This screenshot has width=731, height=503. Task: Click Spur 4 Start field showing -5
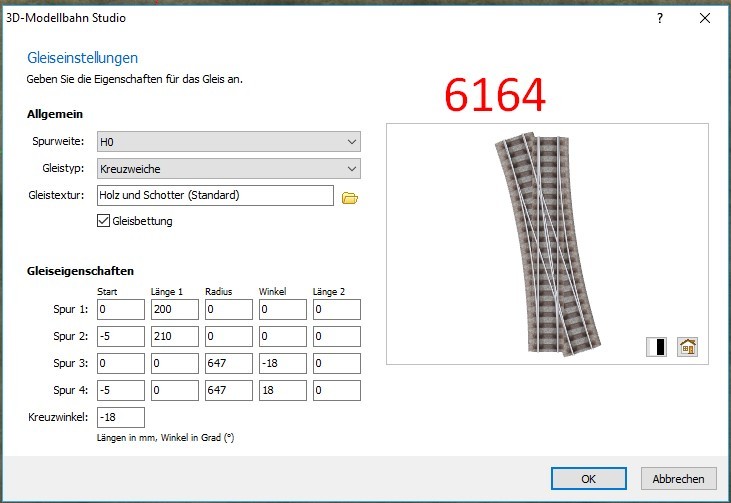coord(121,391)
